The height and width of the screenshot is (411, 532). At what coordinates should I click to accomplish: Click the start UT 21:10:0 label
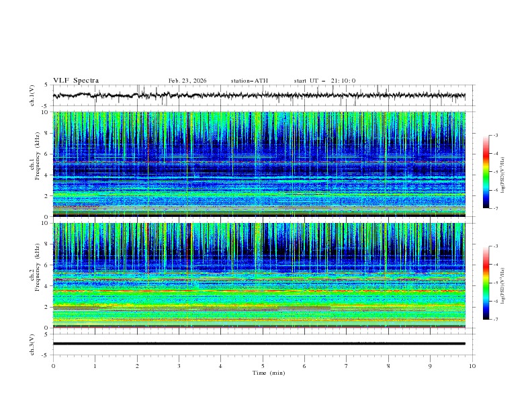coord(324,81)
